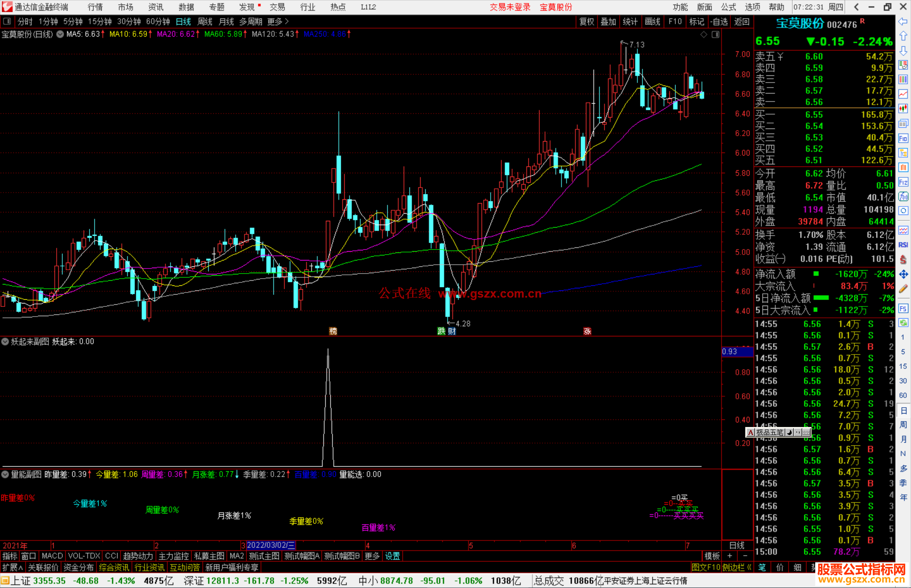This screenshot has height=588, width=911.
Task: Click the down arrow icon in right sidebar
Action: click(x=903, y=51)
